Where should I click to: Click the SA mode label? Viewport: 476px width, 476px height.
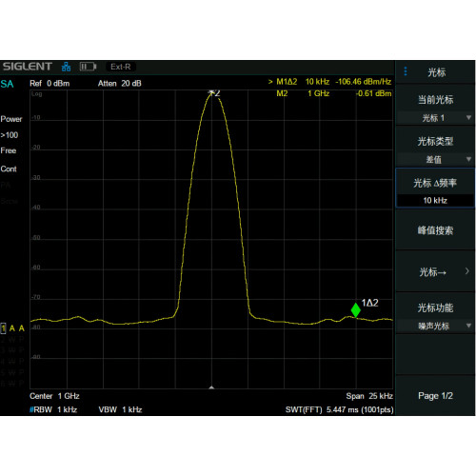click(x=7, y=84)
